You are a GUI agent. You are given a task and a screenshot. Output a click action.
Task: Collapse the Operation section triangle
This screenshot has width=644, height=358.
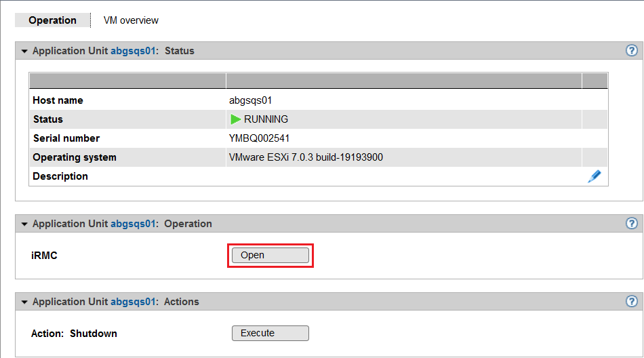coord(24,224)
